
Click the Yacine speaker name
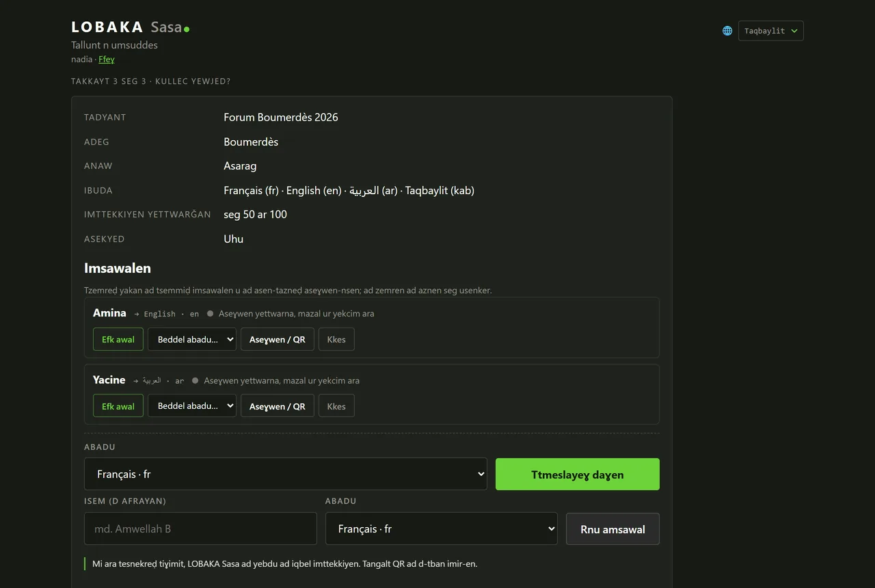pos(109,379)
